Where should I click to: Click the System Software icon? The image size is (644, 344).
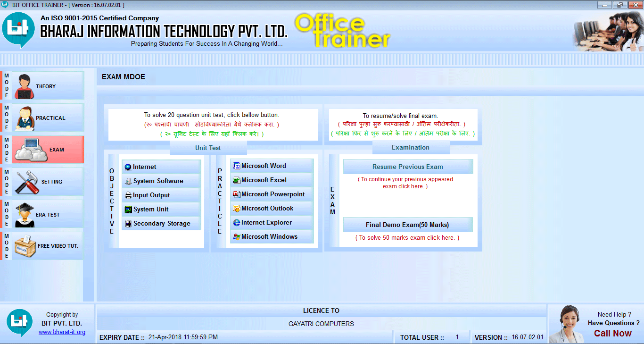pyautogui.click(x=128, y=181)
